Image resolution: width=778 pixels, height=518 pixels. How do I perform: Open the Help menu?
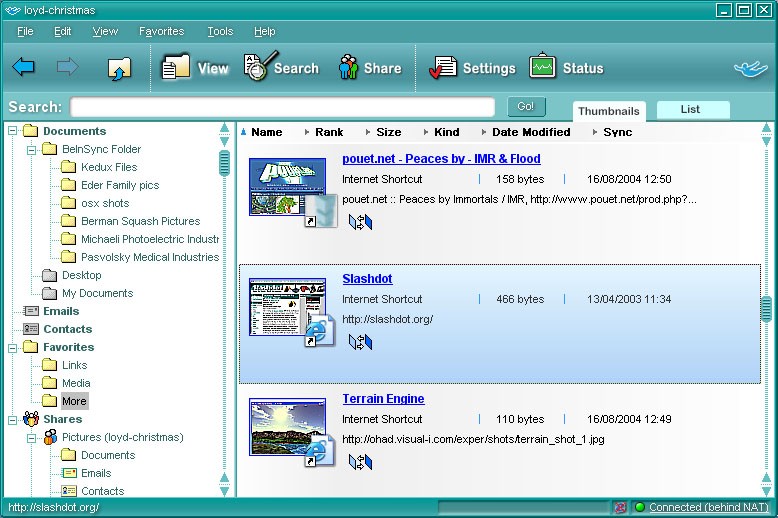(x=264, y=31)
